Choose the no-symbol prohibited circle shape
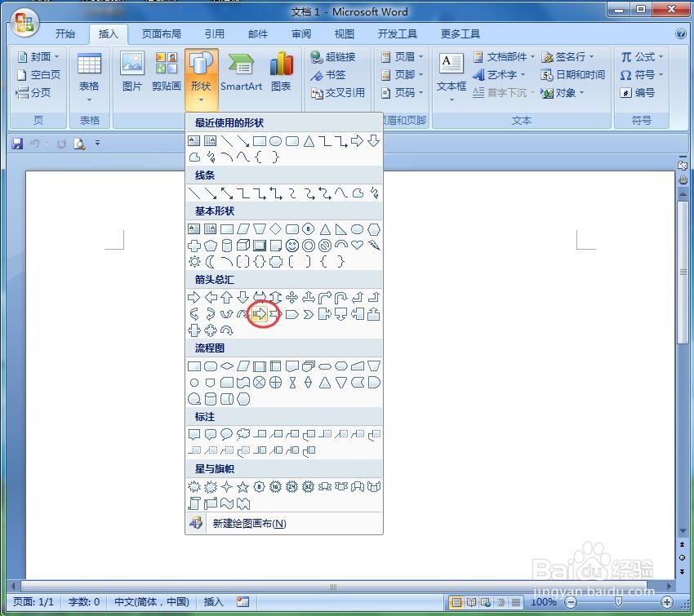This screenshot has height=616, width=694. pos(324,246)
